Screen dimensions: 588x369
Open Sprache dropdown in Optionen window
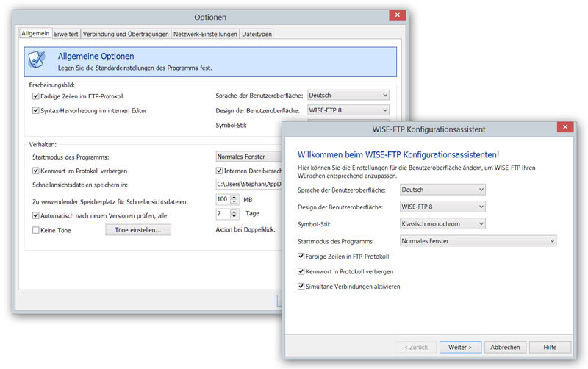pos(348,96)
